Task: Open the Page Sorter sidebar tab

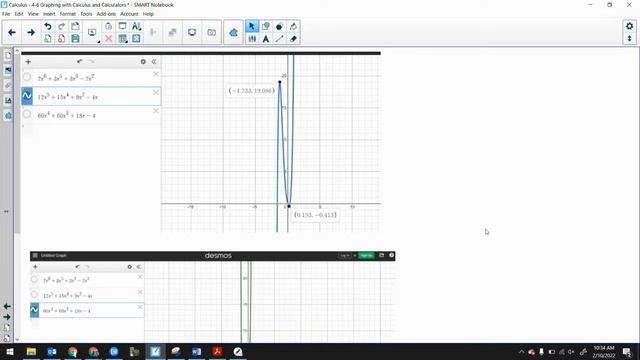Action: coord(8,55)
